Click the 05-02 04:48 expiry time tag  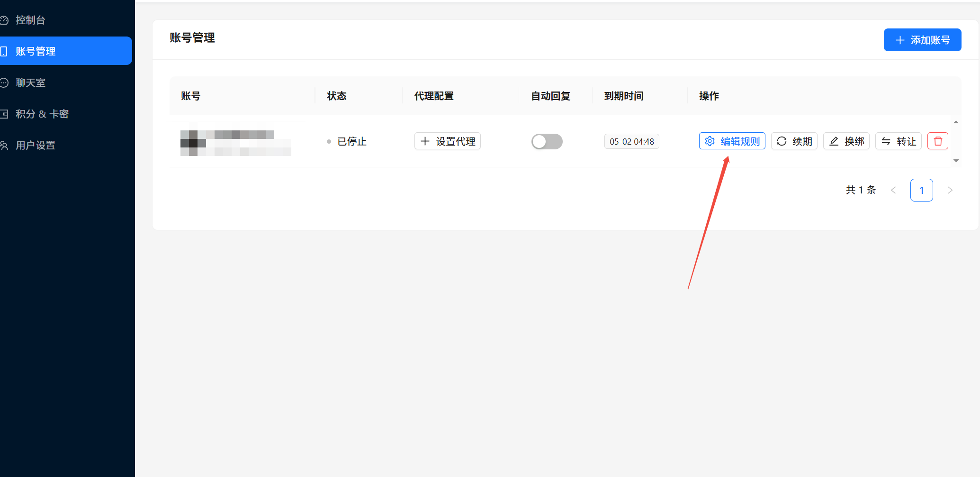pos(631,141)
